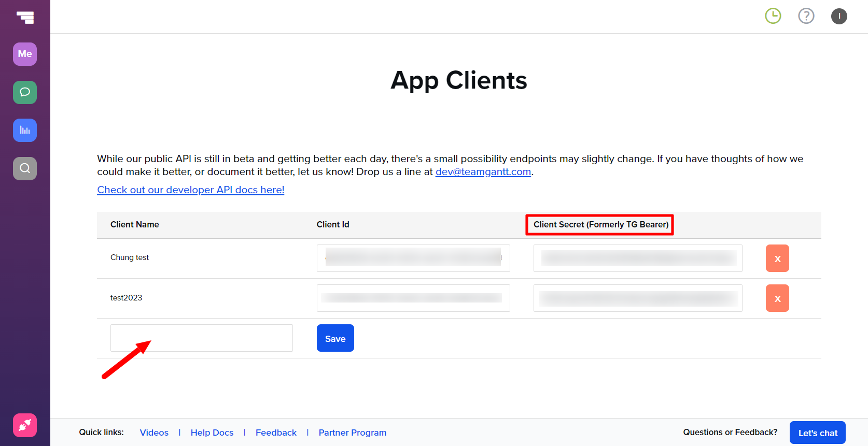
Task: Click the Client Secret column header
Action: [x=601, y=225]
